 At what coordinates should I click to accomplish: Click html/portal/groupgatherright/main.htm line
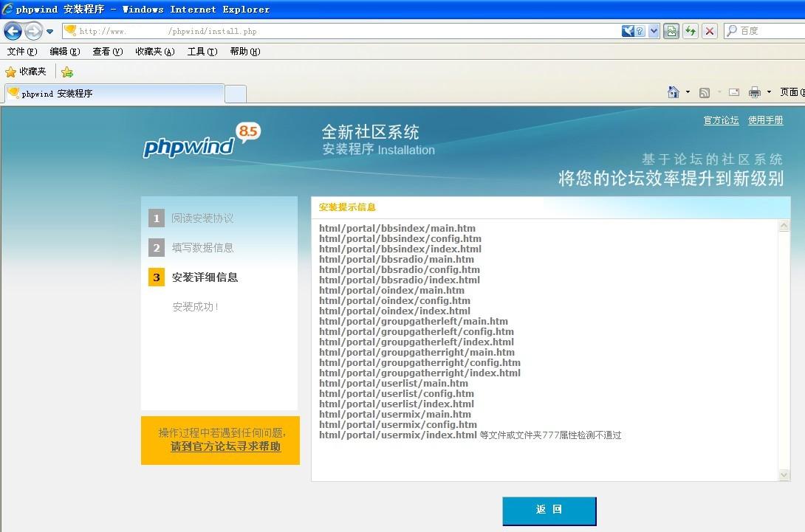pos(417,352)
